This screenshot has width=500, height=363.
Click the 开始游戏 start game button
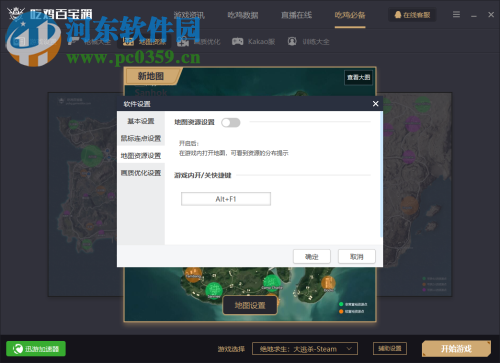coord(456,349)
